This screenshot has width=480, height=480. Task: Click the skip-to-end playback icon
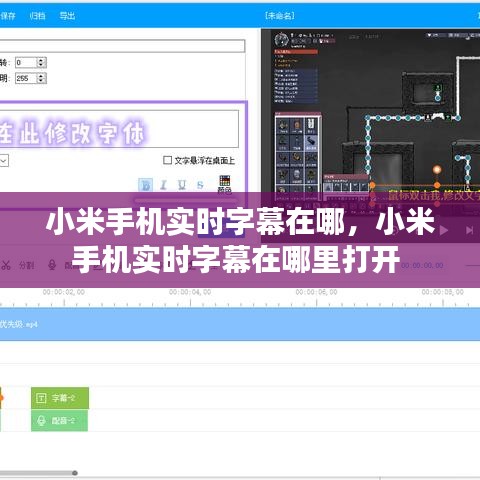[x=470, y=230]
